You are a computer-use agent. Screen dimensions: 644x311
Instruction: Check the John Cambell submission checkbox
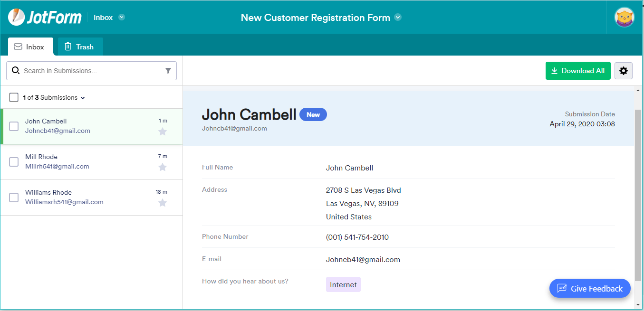click(x=14, y=126)
